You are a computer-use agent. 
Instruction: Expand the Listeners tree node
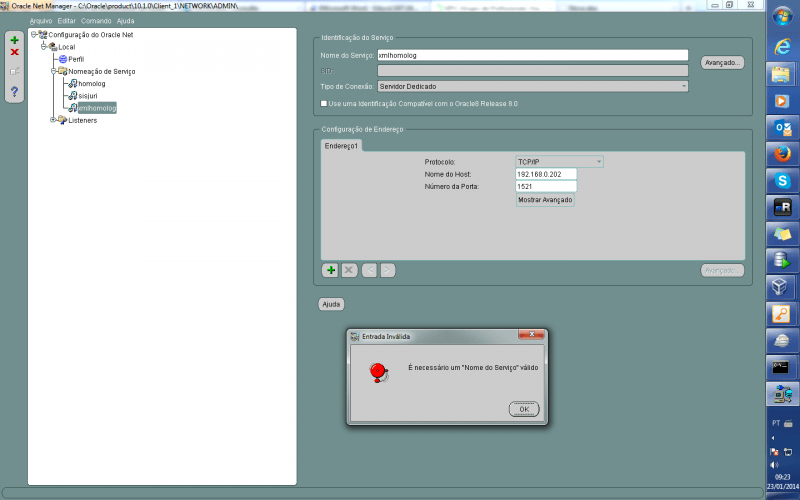click(x=54, y=120)
